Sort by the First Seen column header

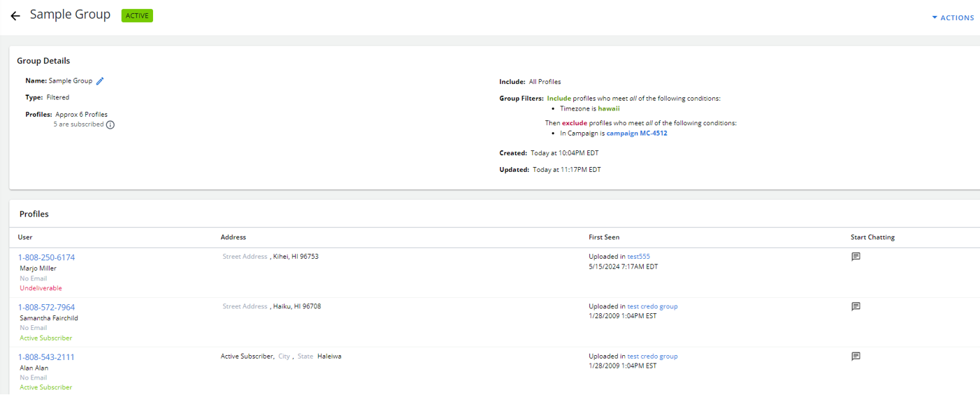click(604, 237)
